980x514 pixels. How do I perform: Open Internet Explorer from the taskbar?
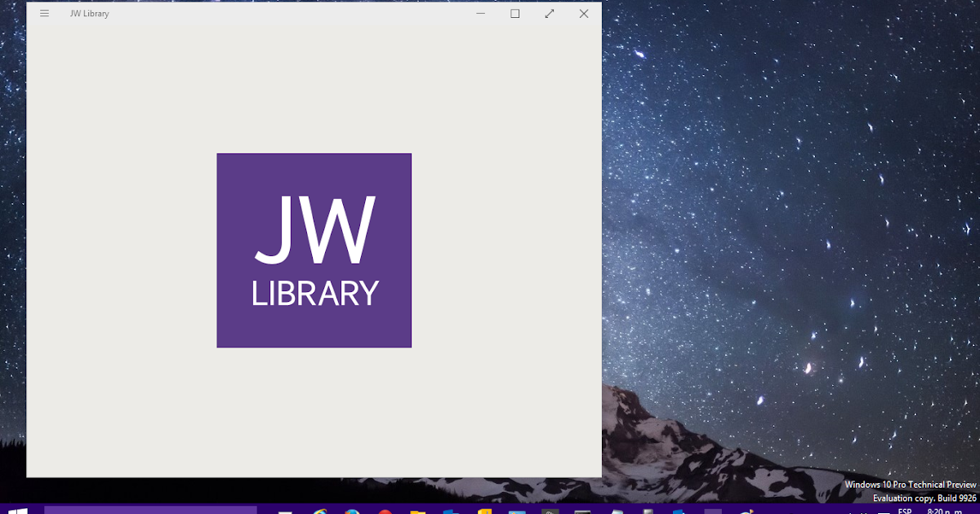(318, 512)
